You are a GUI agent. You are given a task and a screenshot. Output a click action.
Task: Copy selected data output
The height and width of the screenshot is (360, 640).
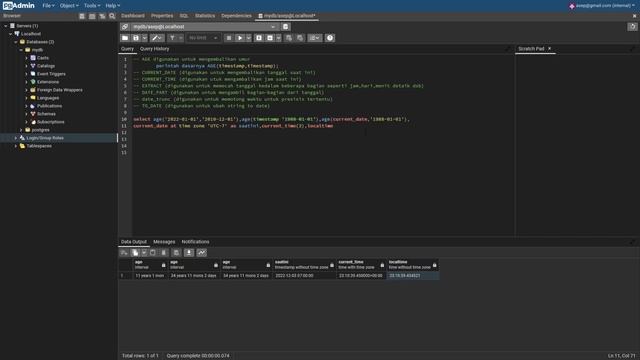point(135,253)
